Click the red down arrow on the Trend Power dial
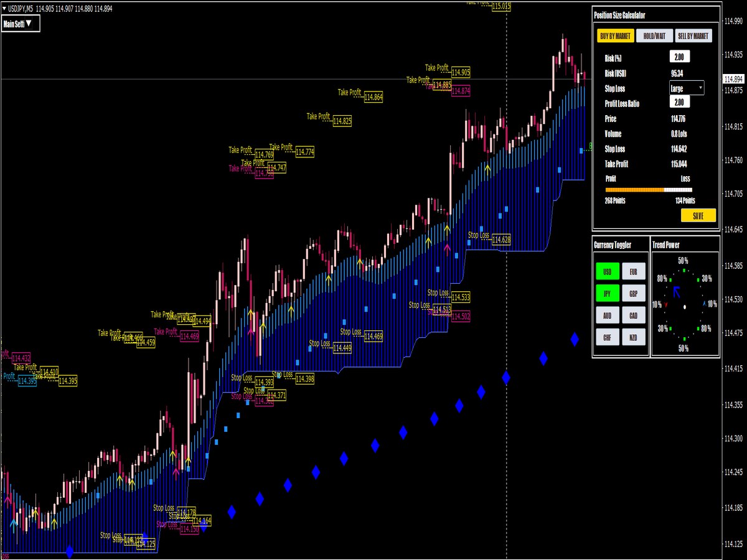The image size is (747, 560). (665, 304)
